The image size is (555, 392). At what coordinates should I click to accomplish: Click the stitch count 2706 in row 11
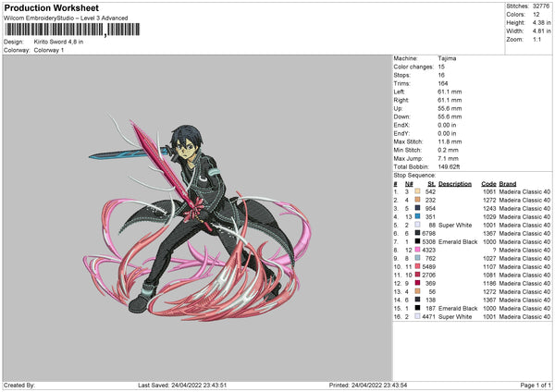click(x=428, y=275)
